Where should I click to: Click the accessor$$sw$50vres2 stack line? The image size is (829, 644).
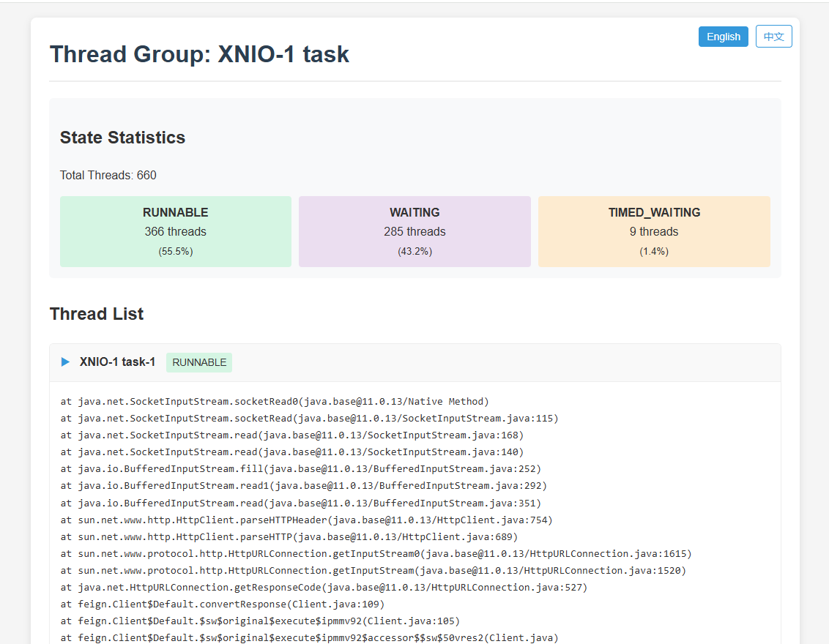pos(309,638)
